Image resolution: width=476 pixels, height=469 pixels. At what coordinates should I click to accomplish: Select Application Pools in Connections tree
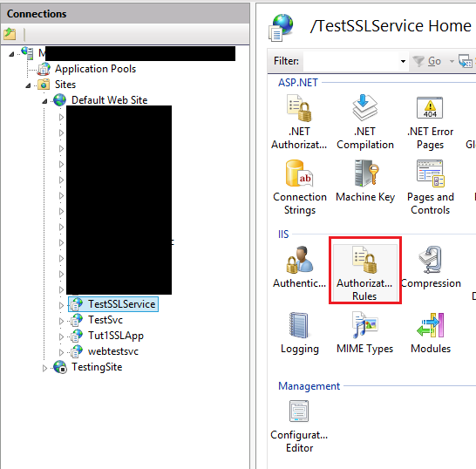95,69
